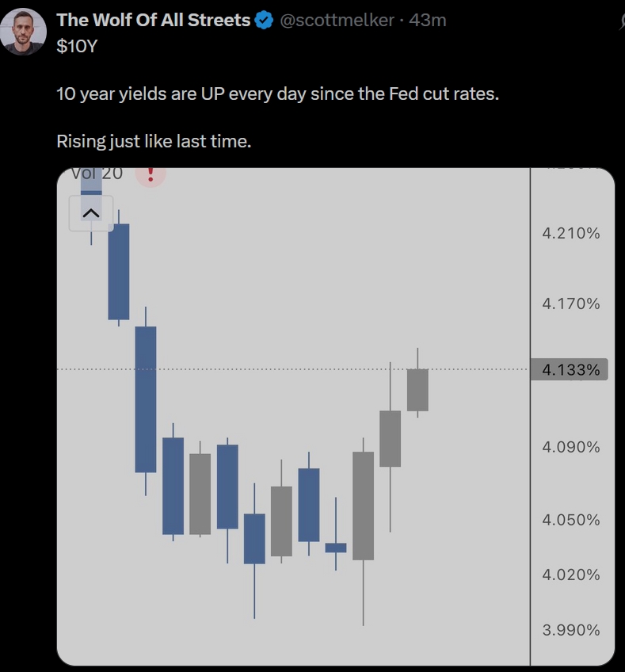
Task: Click the tweet text about 10 year yields
Action: click(x=278, y=94)
